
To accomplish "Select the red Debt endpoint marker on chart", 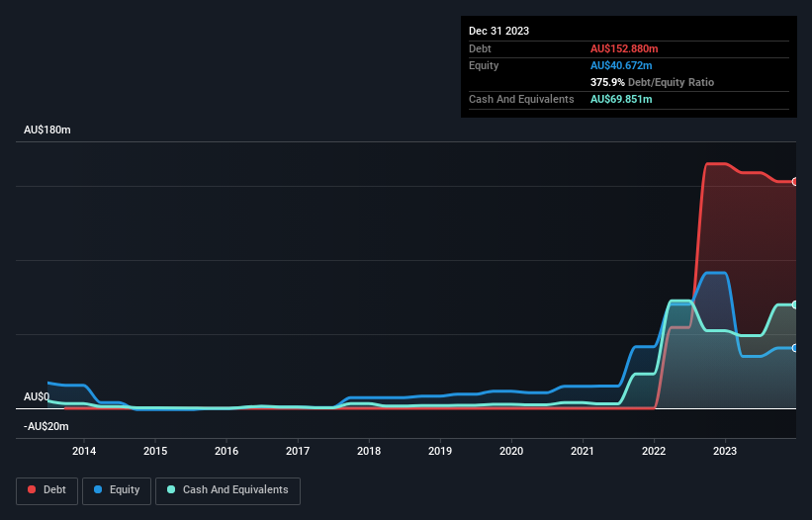I will [795, 182].
